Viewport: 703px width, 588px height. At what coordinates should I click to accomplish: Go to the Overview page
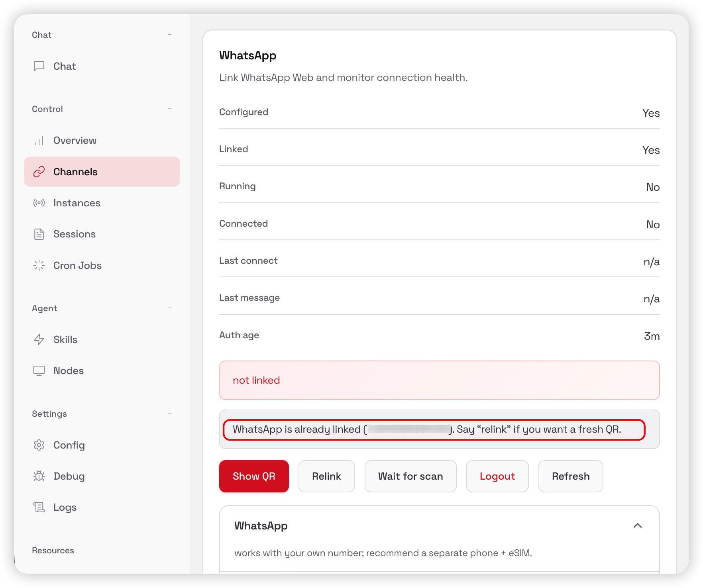tap(102, 141)
